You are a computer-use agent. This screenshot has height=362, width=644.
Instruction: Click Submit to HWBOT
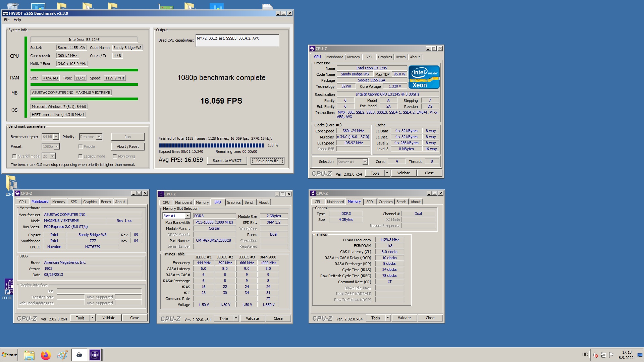pos(227,161)
